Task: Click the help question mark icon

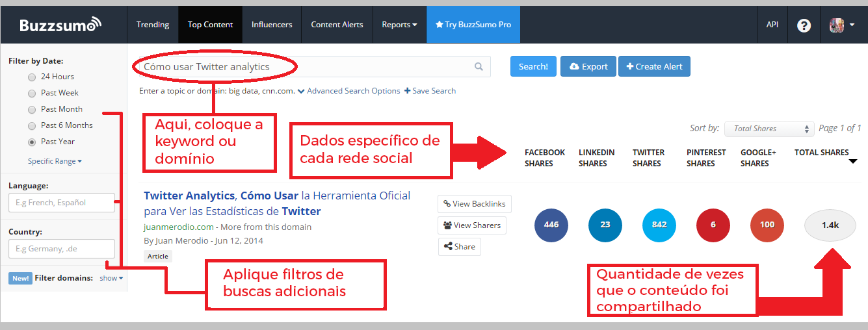Action: [x=804, y=25]
